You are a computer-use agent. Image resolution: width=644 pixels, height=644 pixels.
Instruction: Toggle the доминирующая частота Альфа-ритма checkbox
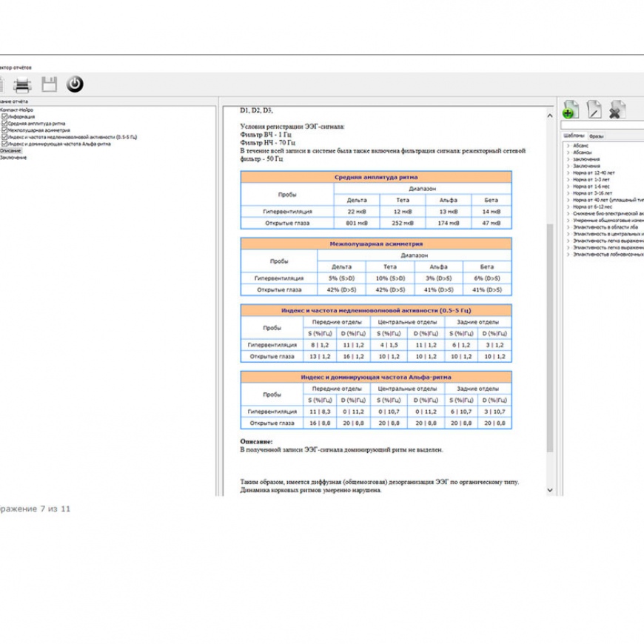[4, 144]
